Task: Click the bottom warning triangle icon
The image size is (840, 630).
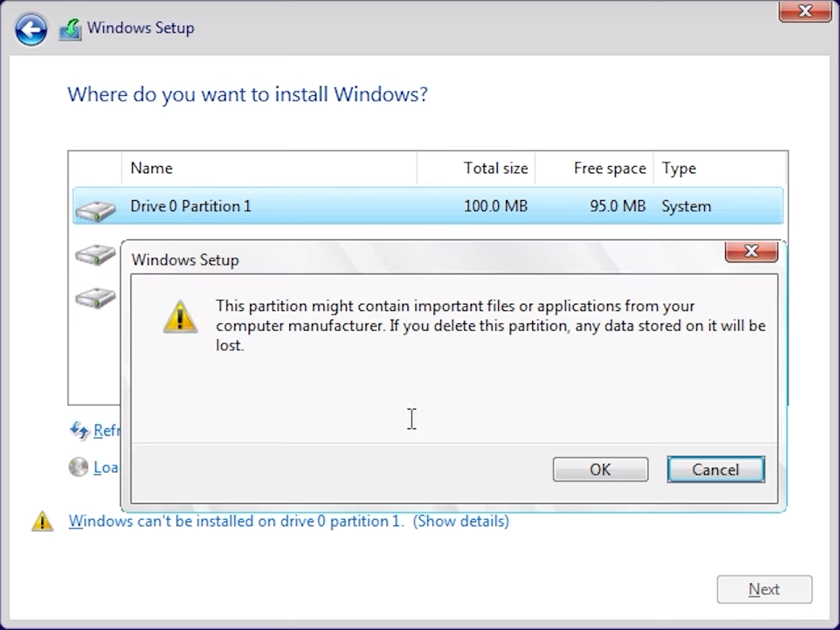Action: click(x=42, y=521)
